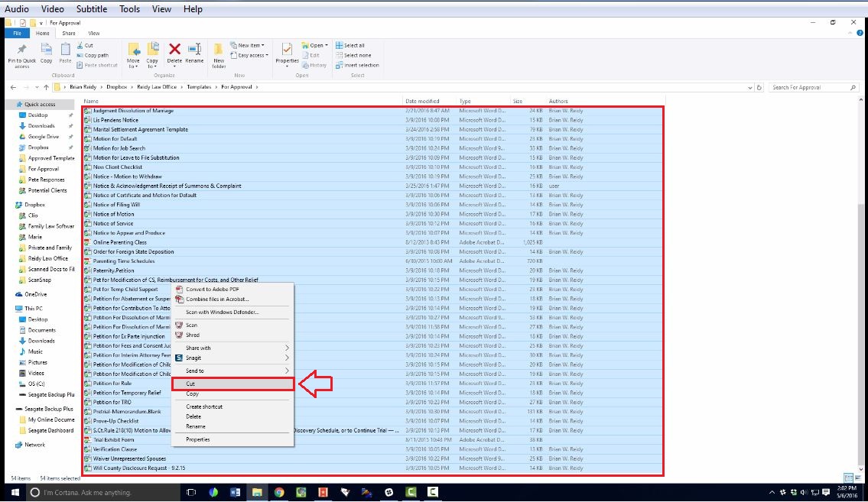
Task: Switch to Details view toggle in status bar
Action: (848, 478)
